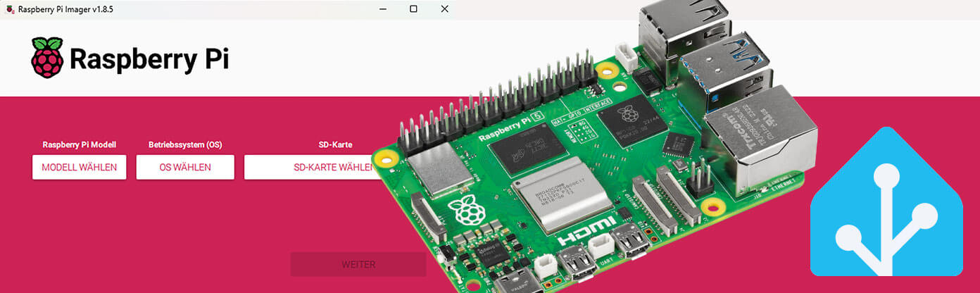The image size is (980, 293).
Task: Click the Raspberry Pi Imager title bar icon
Action: (9, 9)
